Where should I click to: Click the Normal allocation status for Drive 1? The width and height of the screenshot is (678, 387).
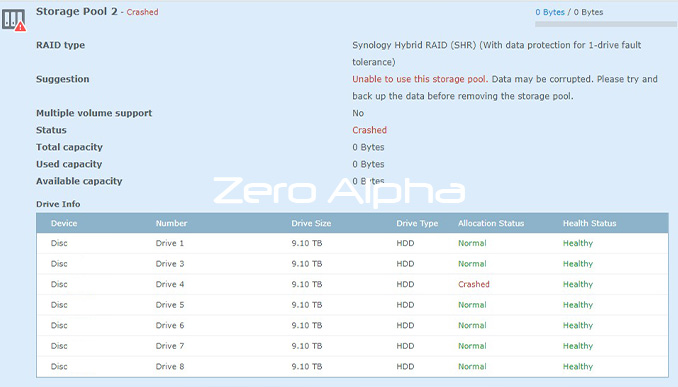point(472,243)
